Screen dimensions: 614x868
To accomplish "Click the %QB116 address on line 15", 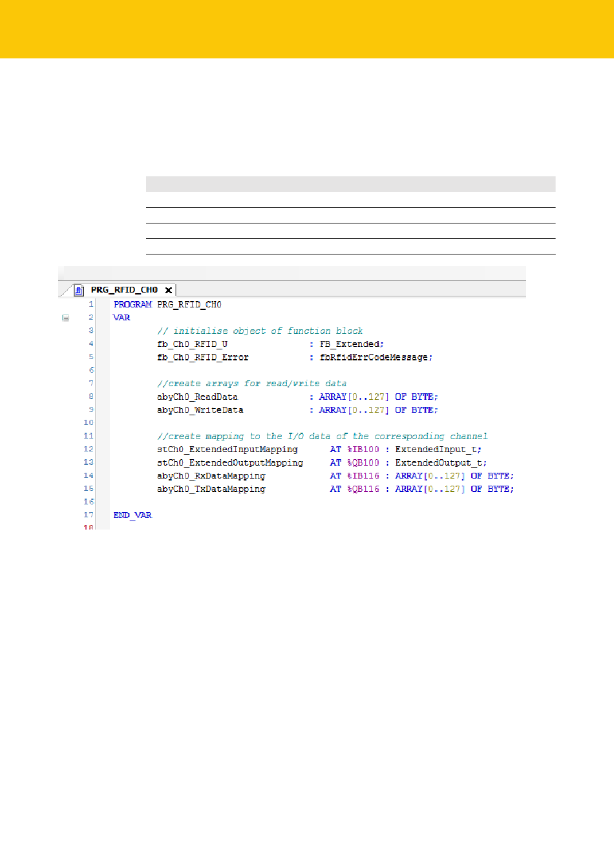I will pos(363,490).
